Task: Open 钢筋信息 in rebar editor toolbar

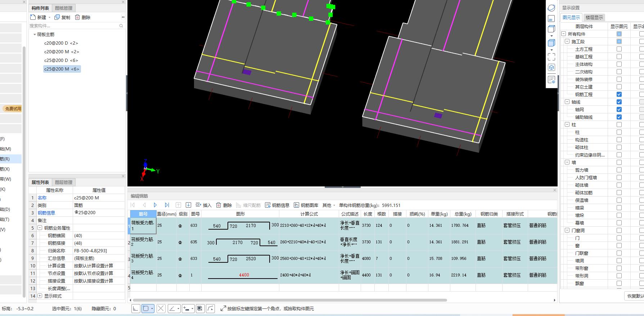Action: coord(277,205)
